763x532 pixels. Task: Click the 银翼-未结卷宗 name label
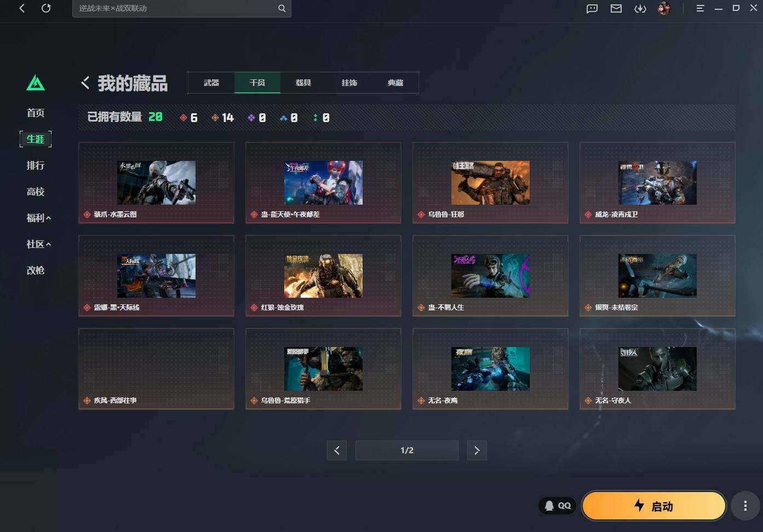[616, 308]
